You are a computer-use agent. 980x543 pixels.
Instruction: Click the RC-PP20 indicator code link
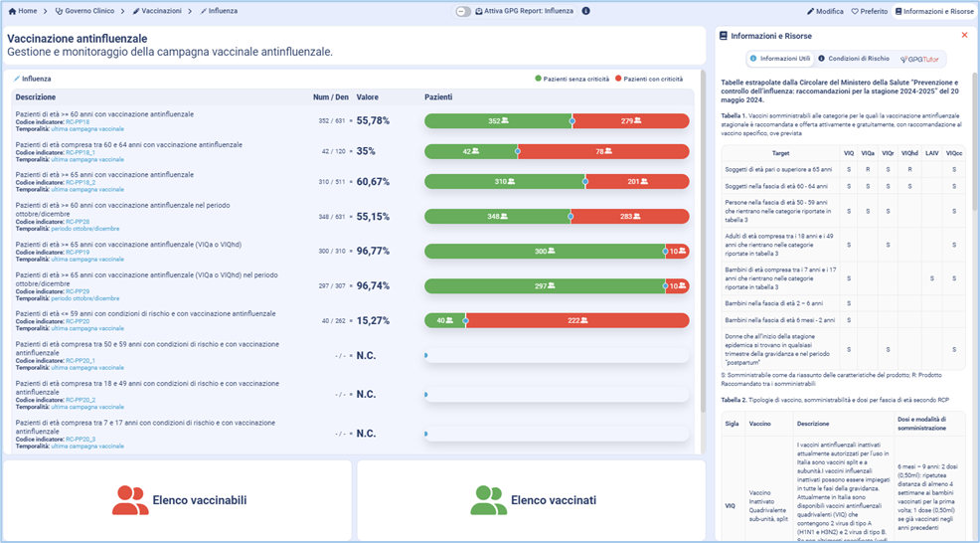coord(78,322)
